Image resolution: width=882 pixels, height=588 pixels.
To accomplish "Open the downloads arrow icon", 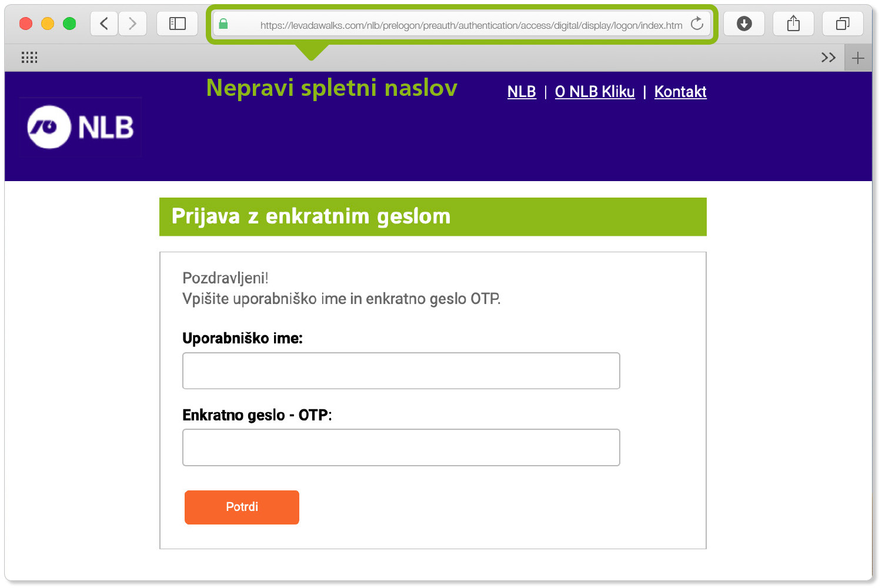I will point(744,24).
